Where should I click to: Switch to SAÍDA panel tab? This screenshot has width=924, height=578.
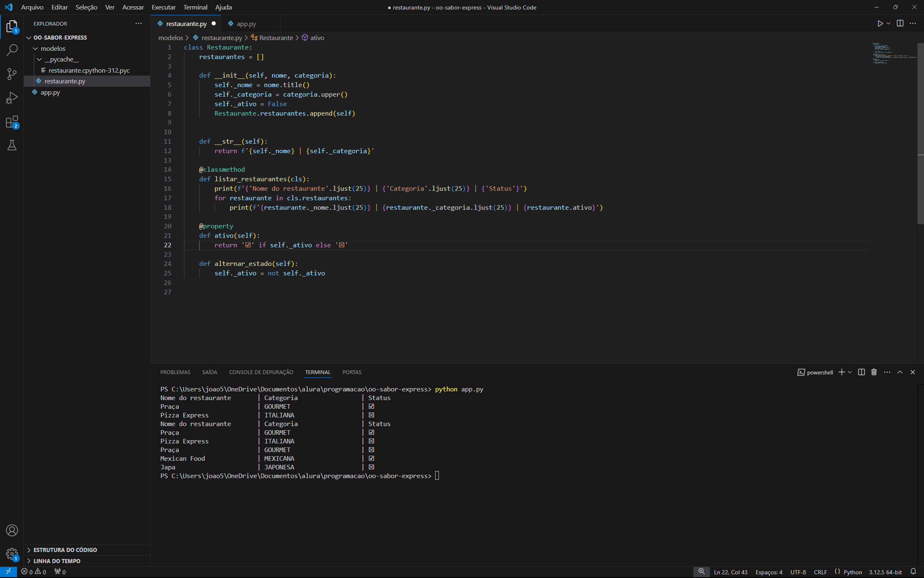[x=210, y=372]
